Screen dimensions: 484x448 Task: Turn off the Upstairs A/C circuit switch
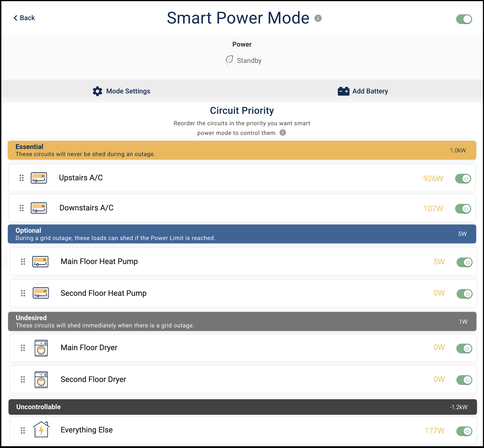(463, 179)
